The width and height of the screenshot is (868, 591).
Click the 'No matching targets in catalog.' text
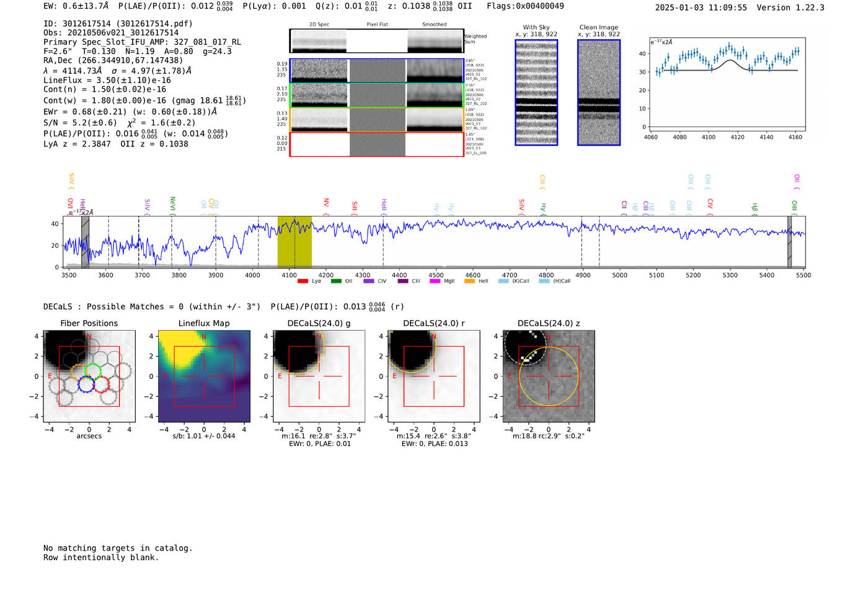pyautogui.click(x=118, y=548)
